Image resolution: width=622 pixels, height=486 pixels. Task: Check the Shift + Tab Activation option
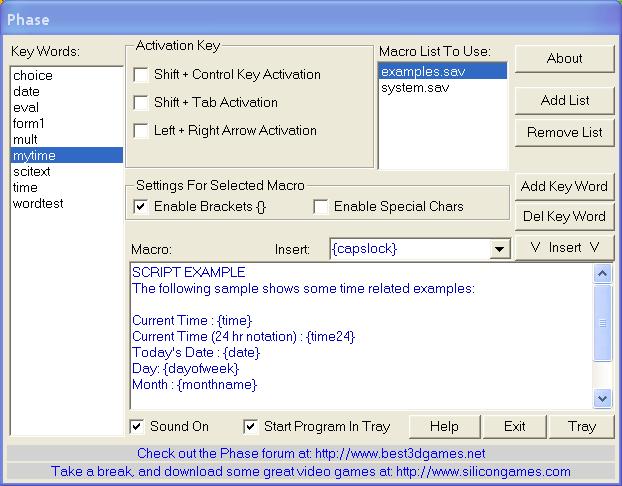click(141, 103)
